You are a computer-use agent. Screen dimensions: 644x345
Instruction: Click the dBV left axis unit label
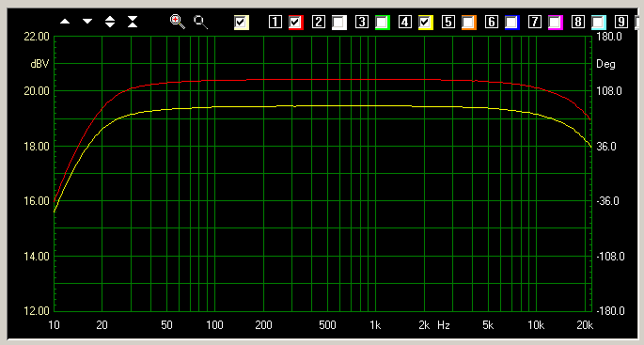click(x=39, y=64)
